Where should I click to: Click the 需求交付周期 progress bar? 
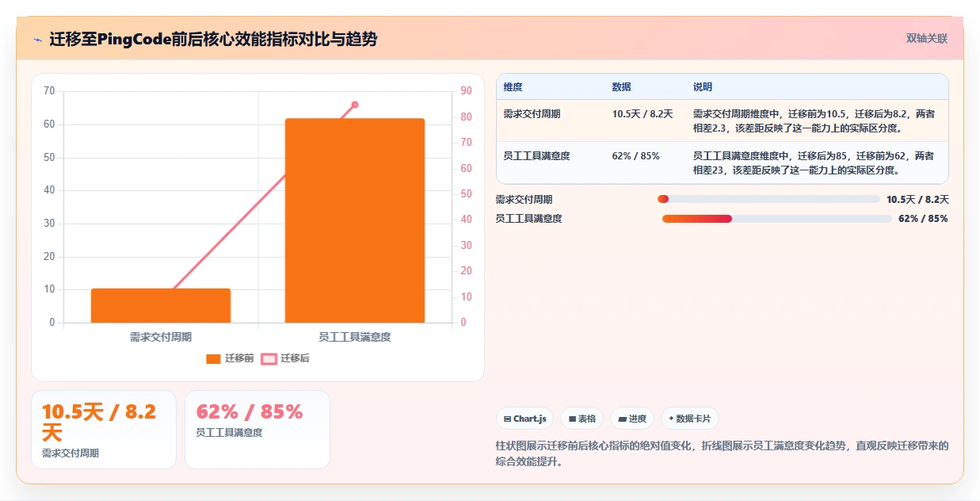768,199
